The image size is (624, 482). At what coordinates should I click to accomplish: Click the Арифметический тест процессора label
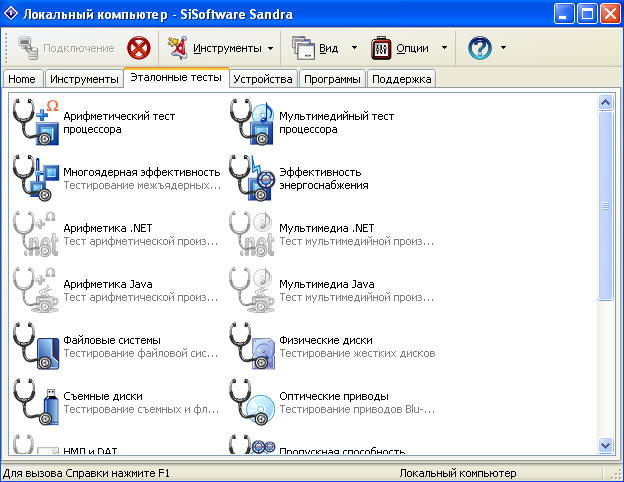119,123
